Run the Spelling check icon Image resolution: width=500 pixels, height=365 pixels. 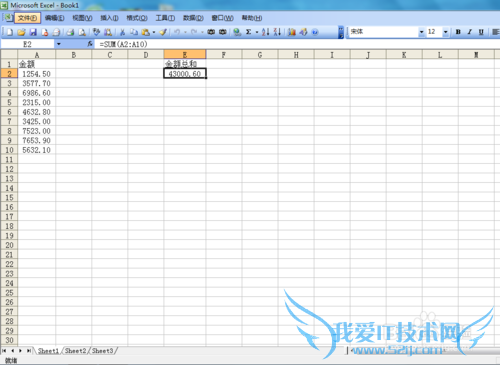(96, 32)
